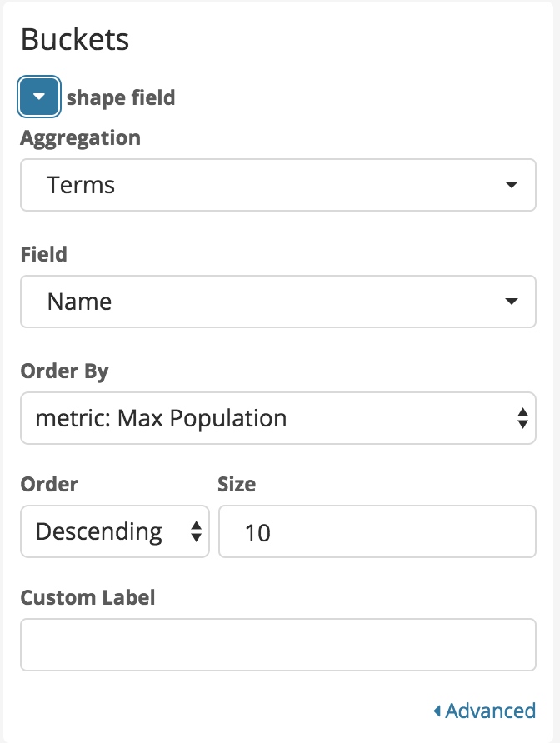The width and height of the screenshot is (560, 743).
Task: Click the up-down arrows on Descending select
Action: 197,531
